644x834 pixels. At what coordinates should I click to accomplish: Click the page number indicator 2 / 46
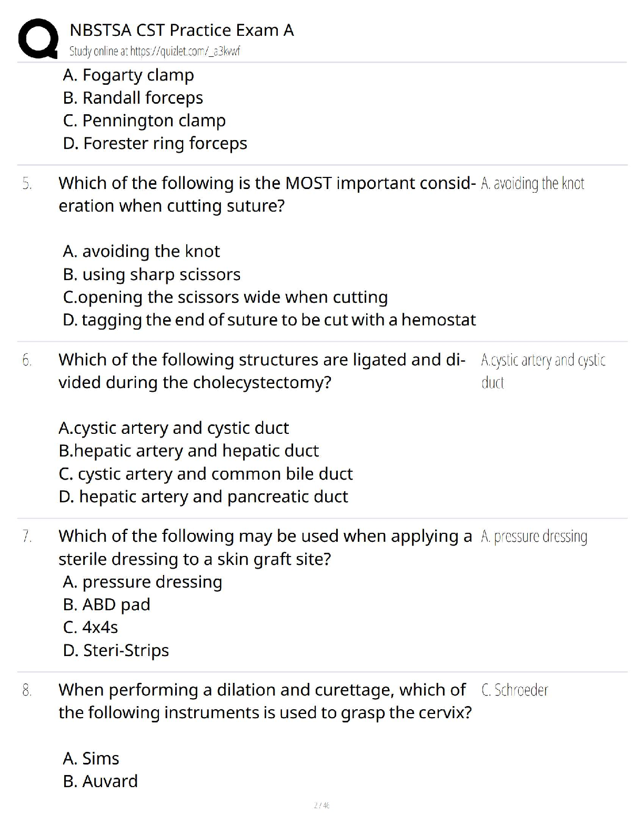(x=321, y=805)
